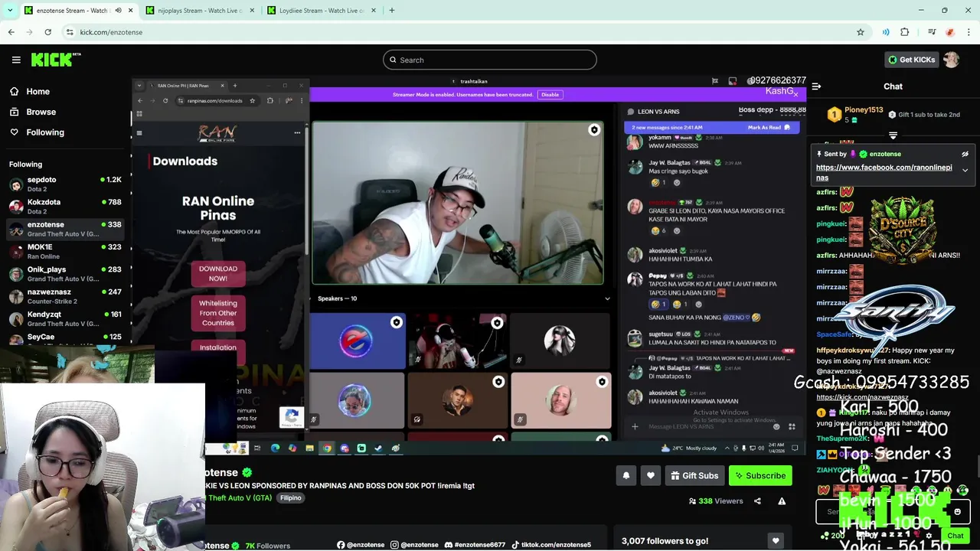Open Kendyzqt channel from following list
This screenshot has width=980, height=551.
click(x=65, y=318)
